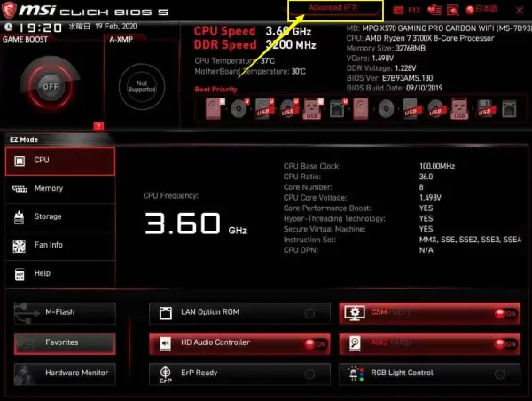Select the legacy network boot icon at end

tap(509, 108)
